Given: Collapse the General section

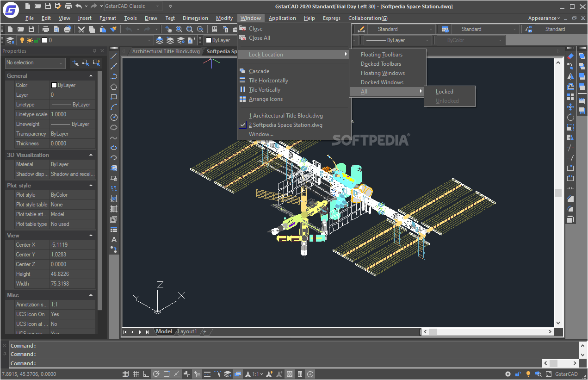Looking at the screenshot, I should 91,75.
